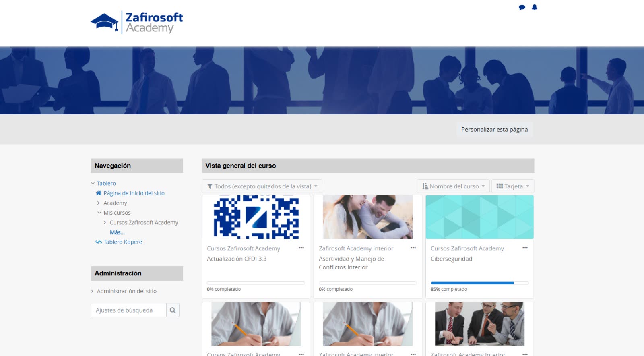This screenshot has height=356, width=644.
Task: Select Mis cursos in the navigation tree
Action: [x=117, y=213]
